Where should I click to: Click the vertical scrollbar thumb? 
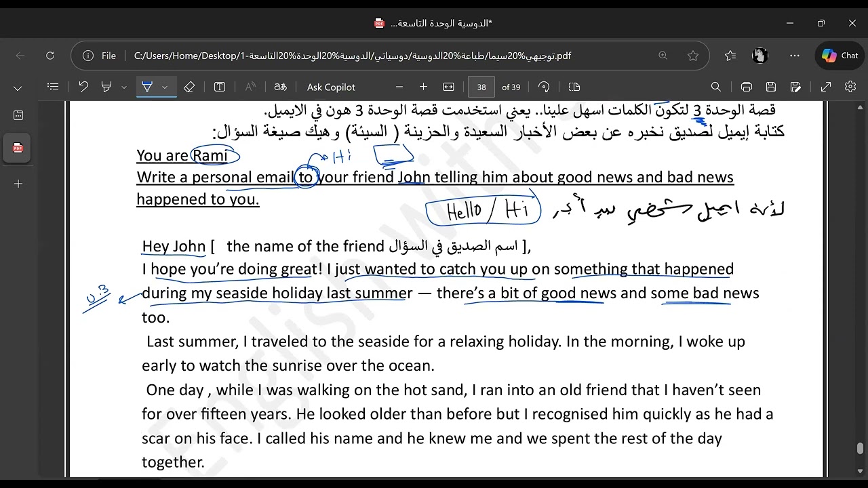coord(860,449)
